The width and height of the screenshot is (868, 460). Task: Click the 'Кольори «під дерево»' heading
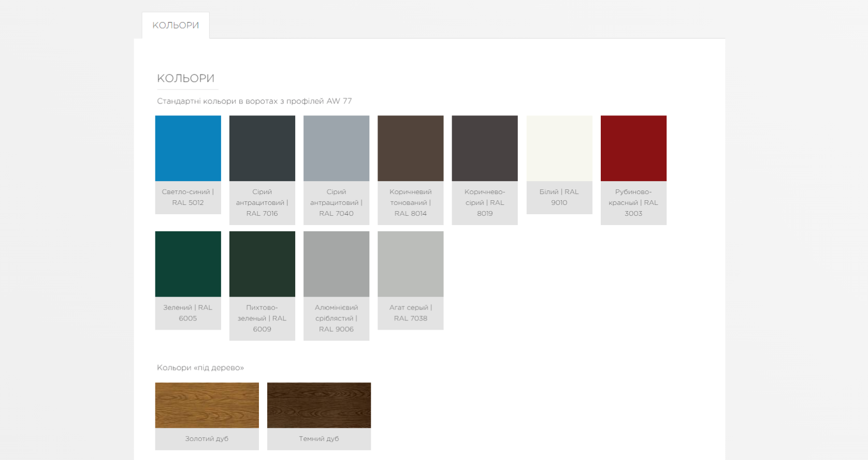click(200, 368)
